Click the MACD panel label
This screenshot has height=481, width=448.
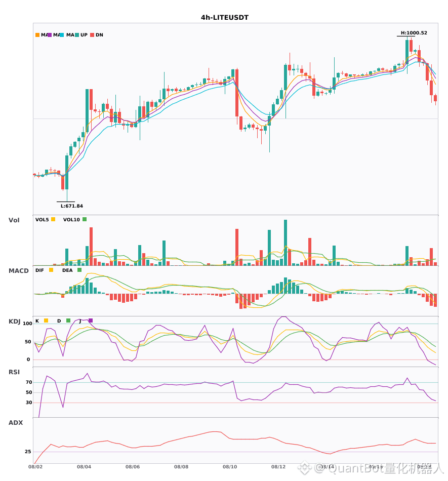click(x=18, y=271)
